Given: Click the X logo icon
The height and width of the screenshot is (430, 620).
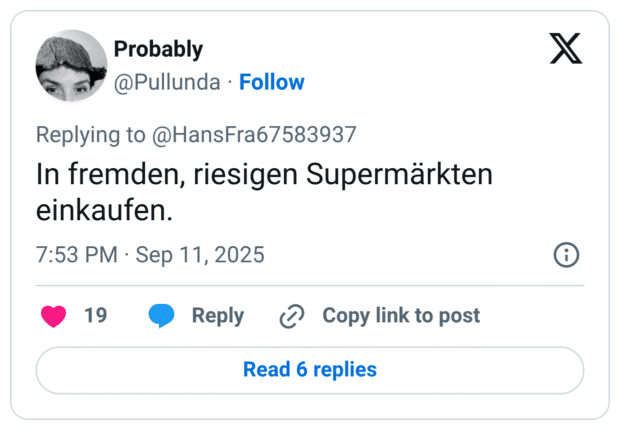Looking at the screenshot, I should coord(566,48).
